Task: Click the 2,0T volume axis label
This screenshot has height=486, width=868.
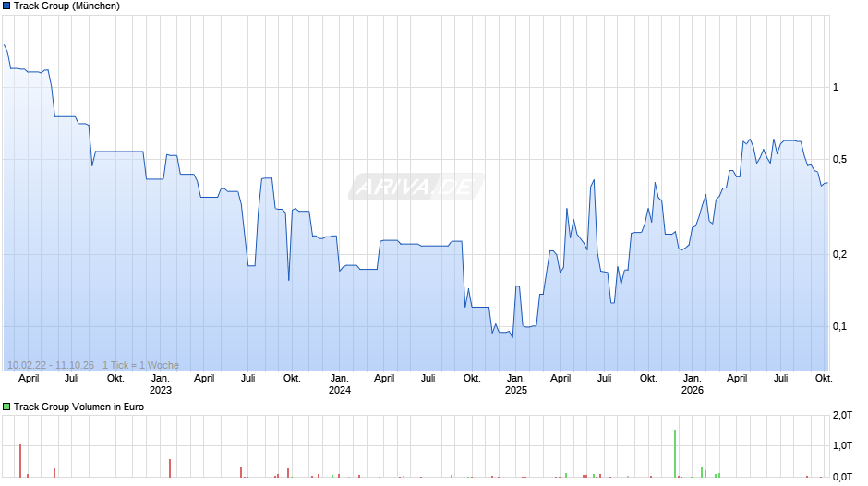Action: click(842, 415)
